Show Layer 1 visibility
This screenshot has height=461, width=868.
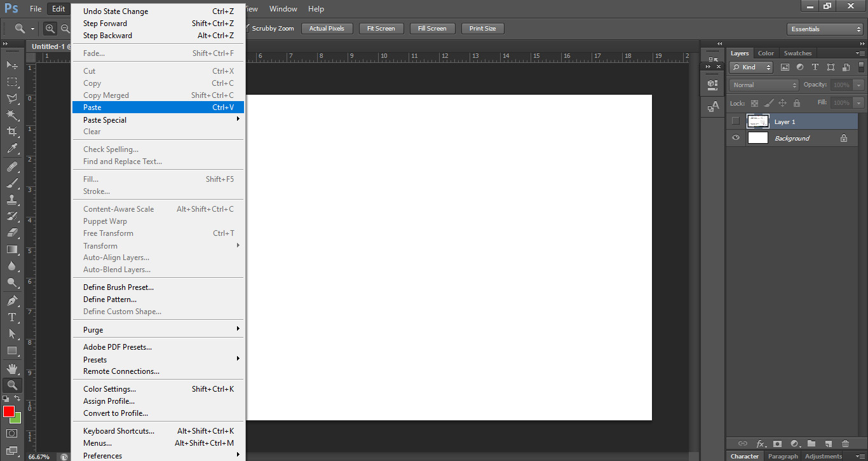[x=735, y=121]
